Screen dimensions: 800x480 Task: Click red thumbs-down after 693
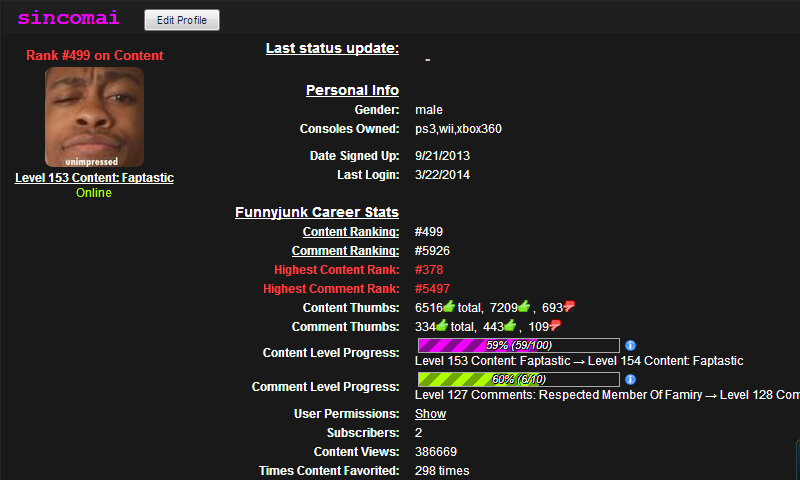click(x=568, y=307)
